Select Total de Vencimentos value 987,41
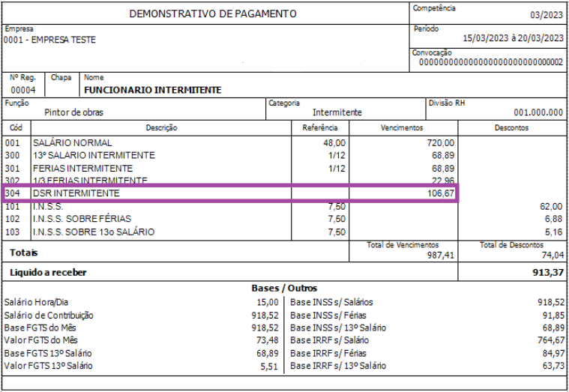 tap(441, 256)
